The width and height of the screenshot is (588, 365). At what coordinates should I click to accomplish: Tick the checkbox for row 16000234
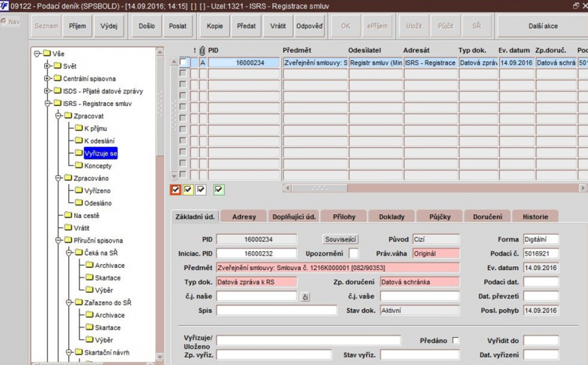(x=183, y=62)
